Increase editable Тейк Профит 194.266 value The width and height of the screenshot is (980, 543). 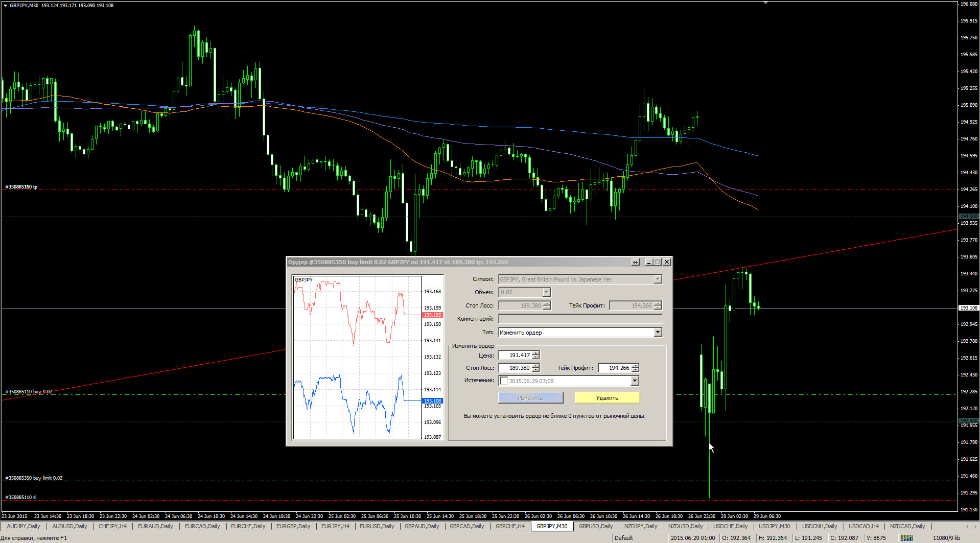[635, 366]
